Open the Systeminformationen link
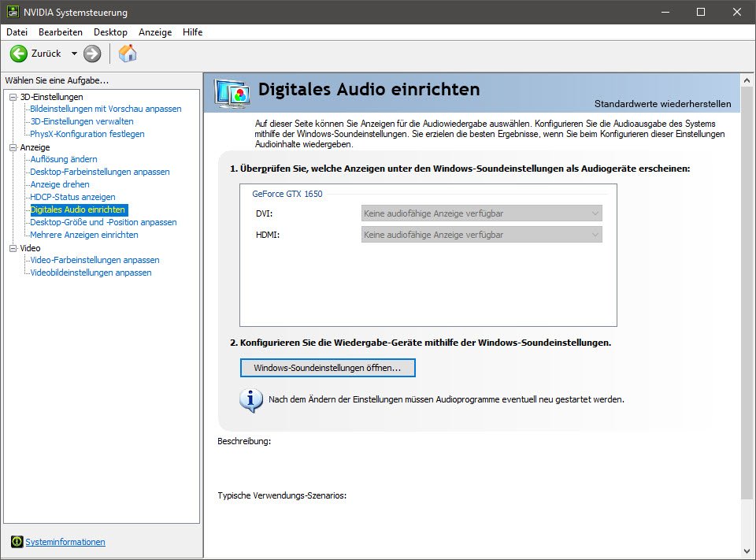Viewport: 756px width, 560px height. [x=65, y=542]
